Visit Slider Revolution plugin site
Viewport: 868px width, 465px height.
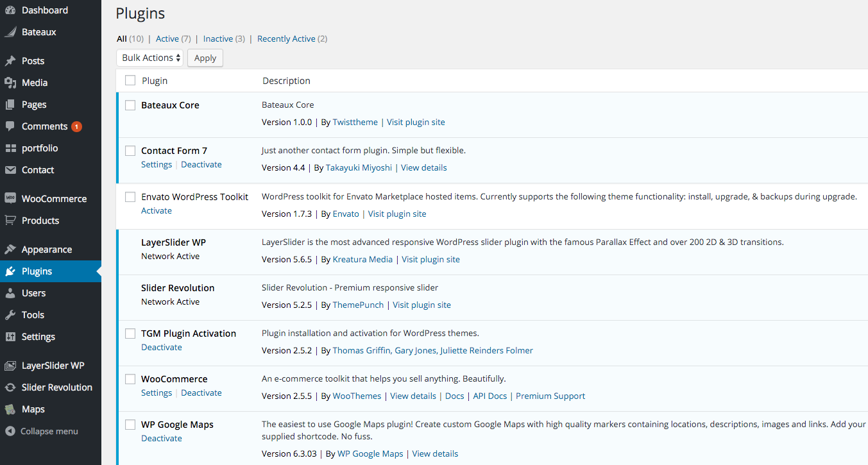pyautogui.click(x=422, y=305)
